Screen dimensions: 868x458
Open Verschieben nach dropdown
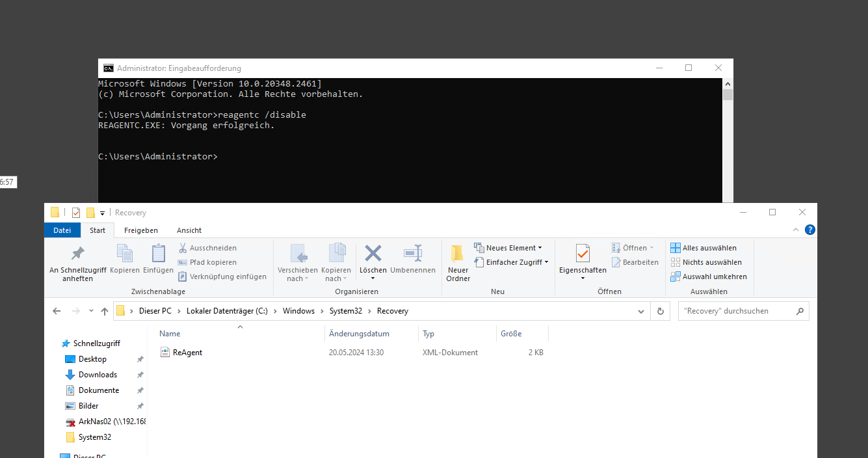pyautogui.click(x=298, y=263)
